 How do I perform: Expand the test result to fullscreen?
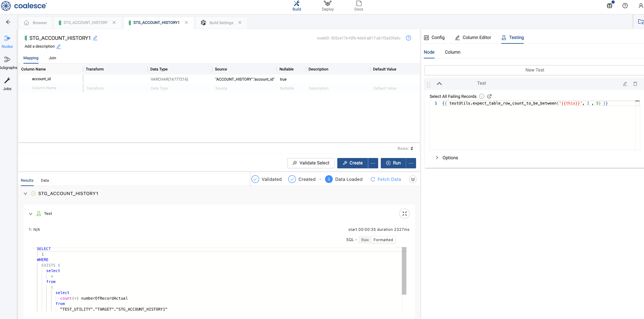tap(404, 214)
